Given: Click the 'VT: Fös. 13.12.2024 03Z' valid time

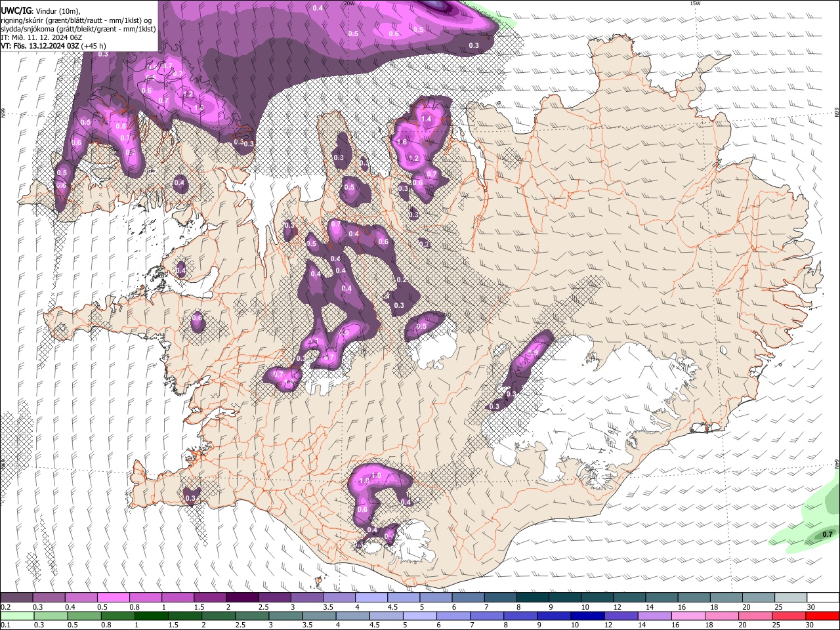Looking at the screenshot, I should pos(40,46).
